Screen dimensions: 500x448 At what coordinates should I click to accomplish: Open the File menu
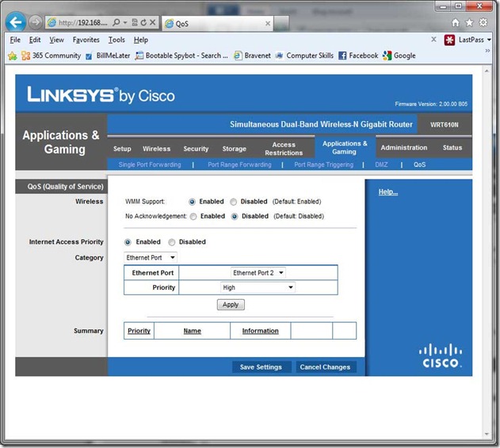[x=15, y=40]
